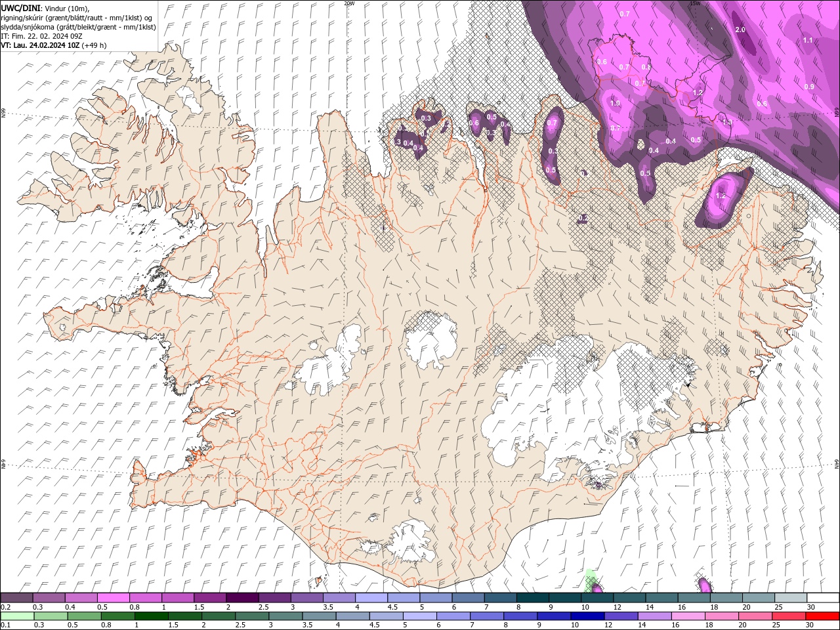Click the '0.1' label in the lower legend row

[x=5, y=625]
